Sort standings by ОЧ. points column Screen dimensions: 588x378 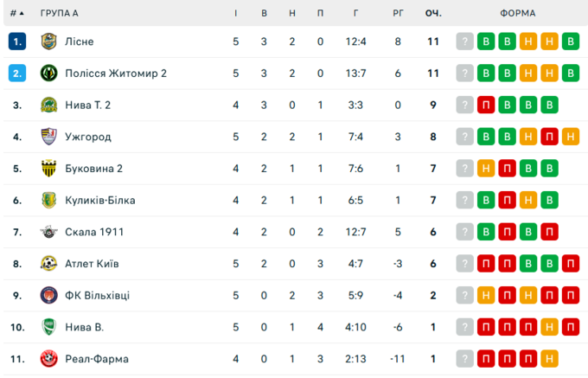coord(433,13)
